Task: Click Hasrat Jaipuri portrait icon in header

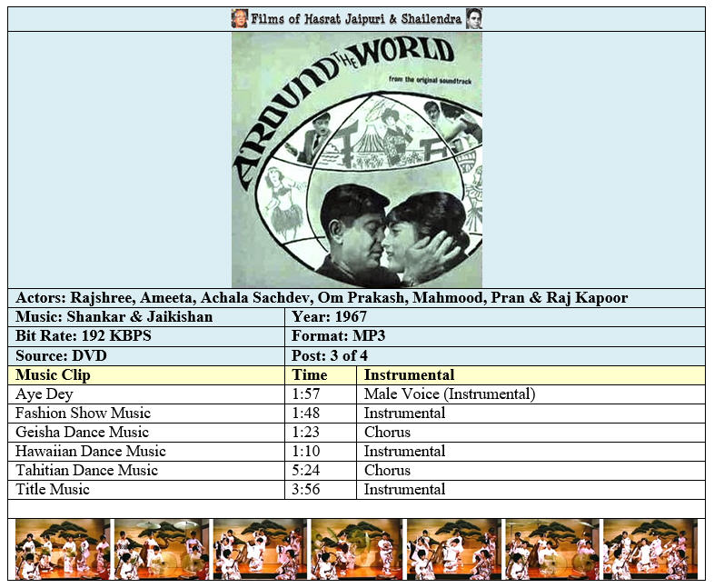Action: (x=240, y=19)
